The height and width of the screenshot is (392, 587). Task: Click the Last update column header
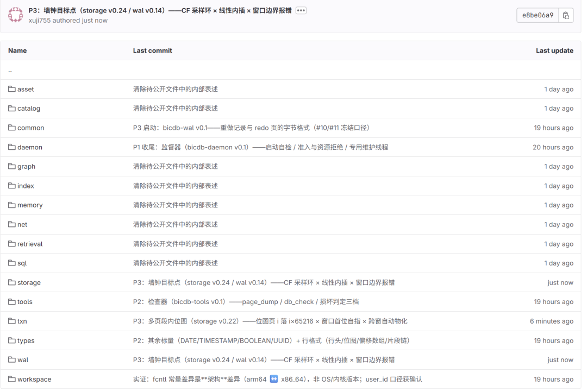tap(554, 50)
